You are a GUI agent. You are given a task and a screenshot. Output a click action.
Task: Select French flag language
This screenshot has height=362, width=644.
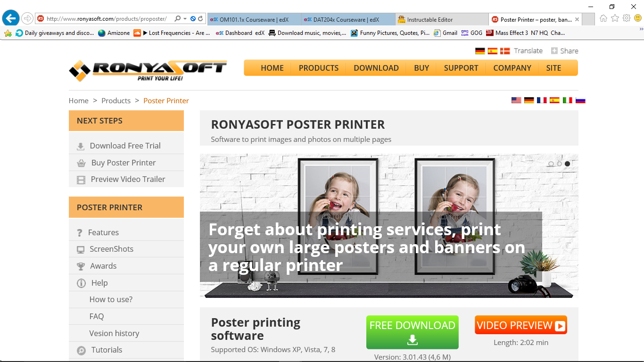click(x=542, y=100)
